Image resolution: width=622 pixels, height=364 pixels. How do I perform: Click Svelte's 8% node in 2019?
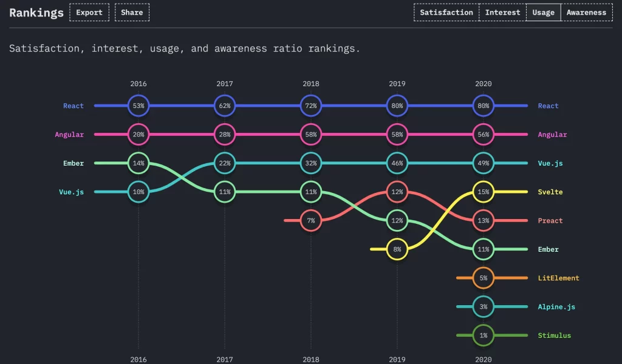[397, 249]
